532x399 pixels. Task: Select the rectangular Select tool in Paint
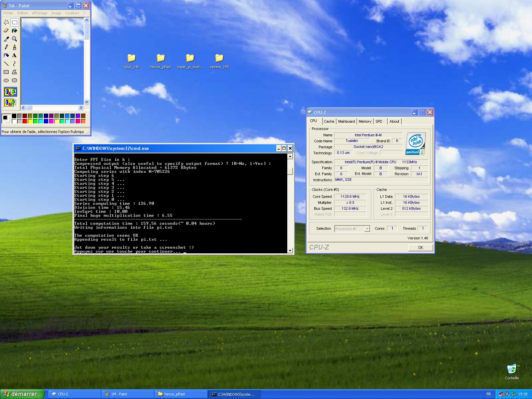coord(15,22)
